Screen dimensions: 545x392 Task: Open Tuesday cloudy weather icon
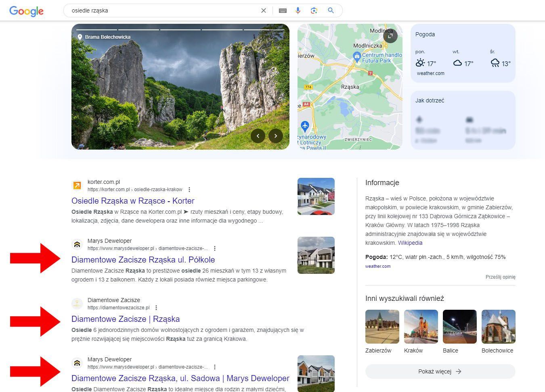tap(457, 63)
